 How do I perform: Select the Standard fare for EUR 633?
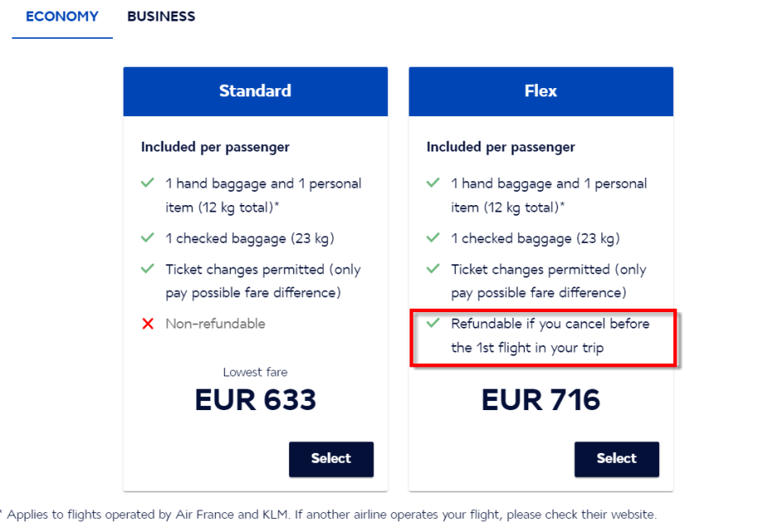331,459
